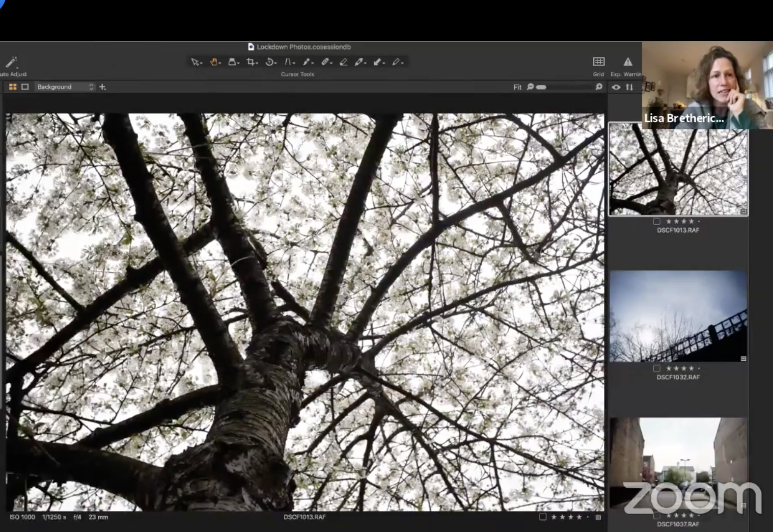Check the selection box under DSCF1013.RAF thumbnail

pos(657,221)
